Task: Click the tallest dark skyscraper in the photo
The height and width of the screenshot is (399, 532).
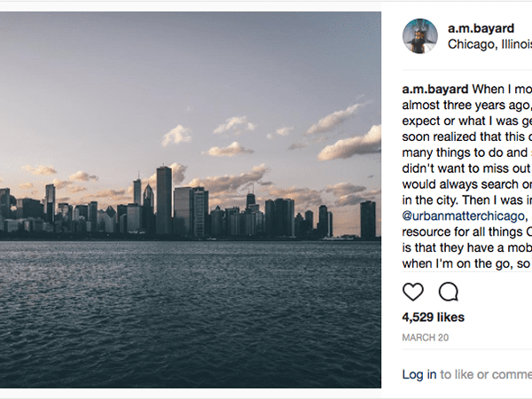Action: (164, 199)
